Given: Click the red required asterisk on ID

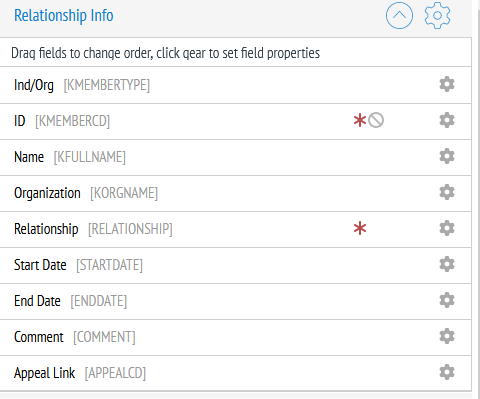Looking at the screenshot, I should (360, 120).
